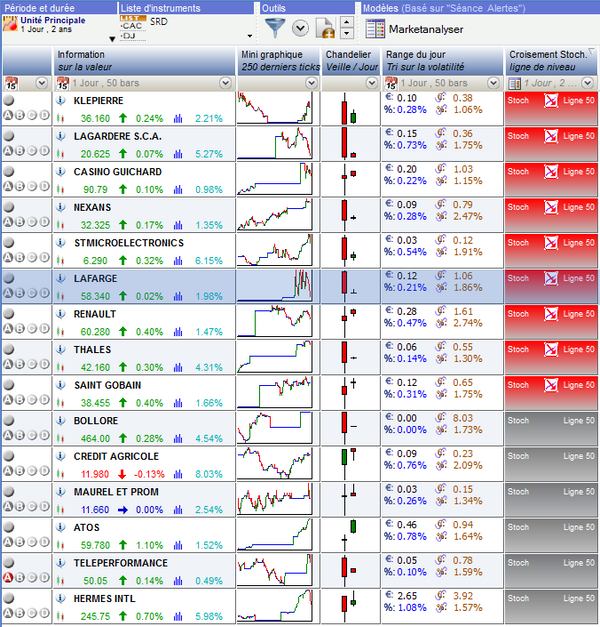Screen dimensions: 600x627
Task: Click the red Stoch Ligne 50 cell for LAGARDERE
Action: [551, 144]
